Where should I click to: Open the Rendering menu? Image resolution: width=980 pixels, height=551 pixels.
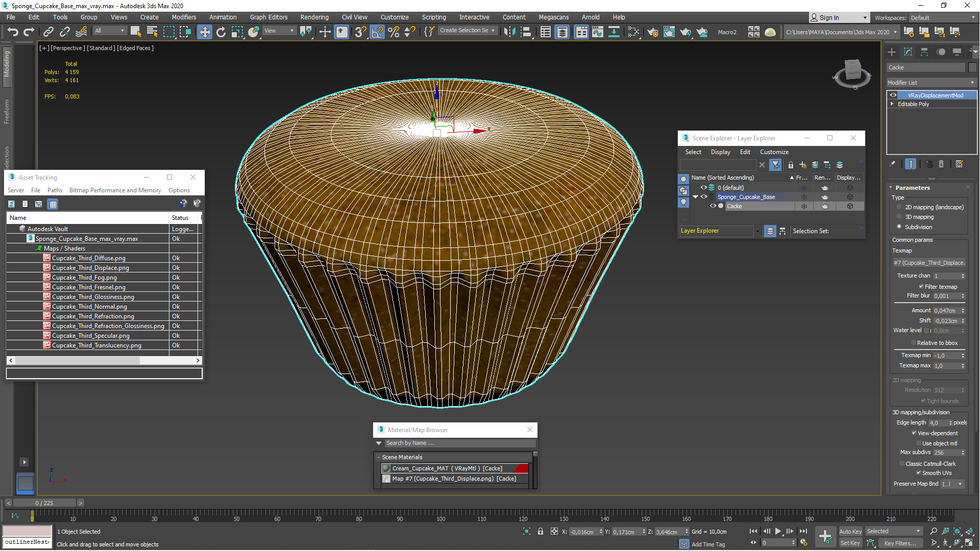[314, 17]
